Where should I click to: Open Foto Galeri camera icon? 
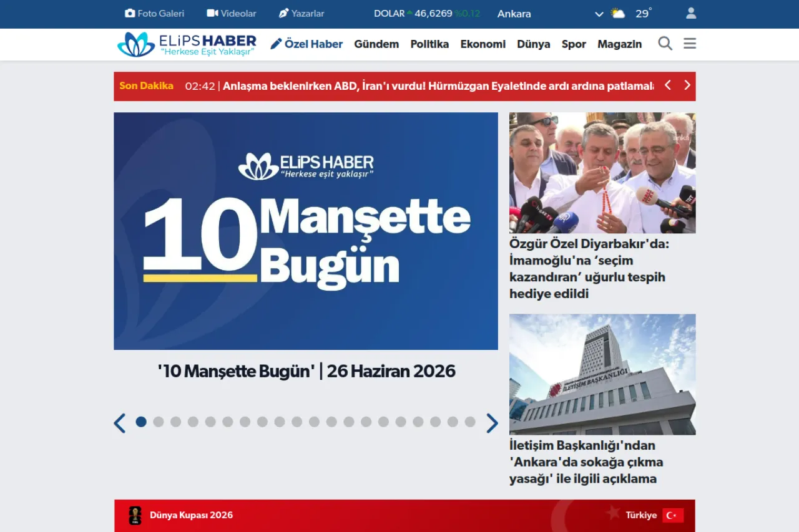pos(130,13)
